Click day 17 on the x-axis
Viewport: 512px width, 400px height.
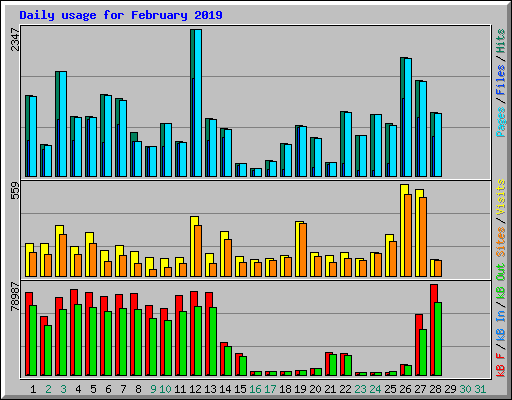point(270,389)
